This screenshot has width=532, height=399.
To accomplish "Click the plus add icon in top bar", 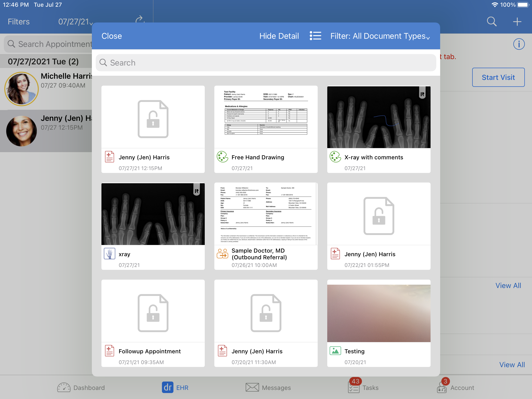I will (x=517, y=22).
